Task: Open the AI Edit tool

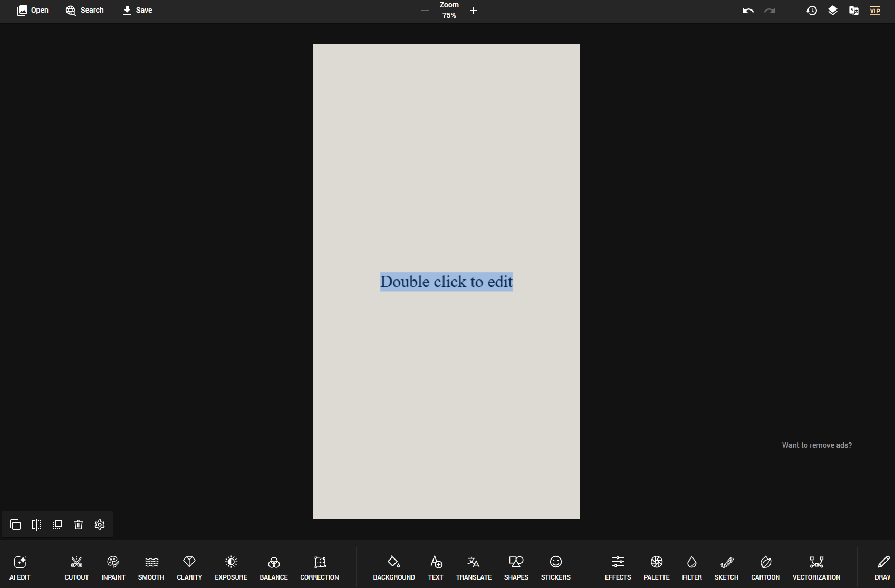Action: (x=20, y=567)
